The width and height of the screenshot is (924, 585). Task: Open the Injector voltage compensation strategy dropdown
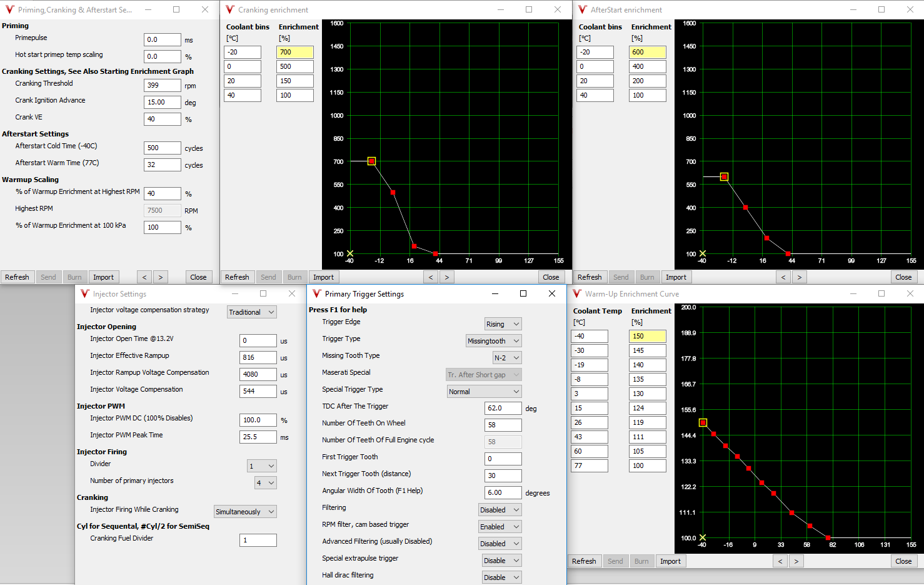[x=251, y=312]
